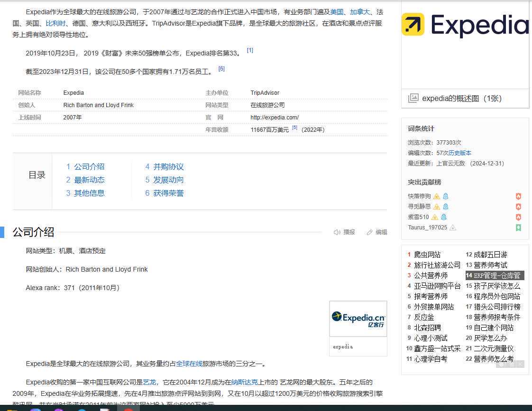
Task: Click red flame shield in 寻兔静思 row
Action: point(518,207)
